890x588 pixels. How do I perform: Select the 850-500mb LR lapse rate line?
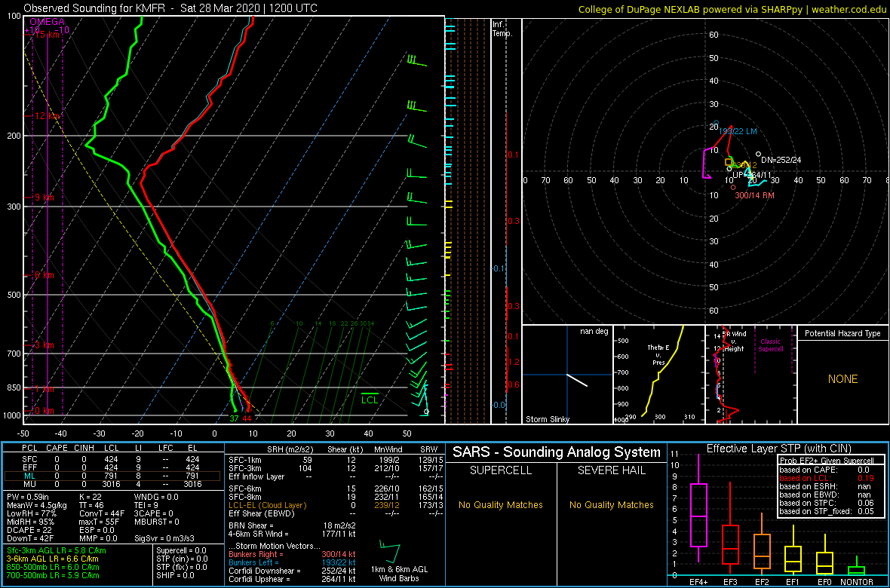(x=52, y=566)
